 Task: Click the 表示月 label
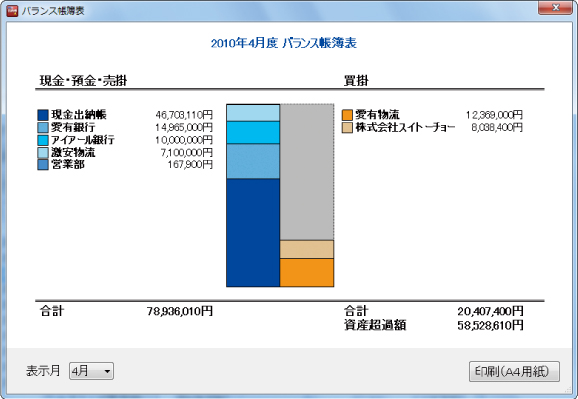pyautogui.click(x=43, y=371)
